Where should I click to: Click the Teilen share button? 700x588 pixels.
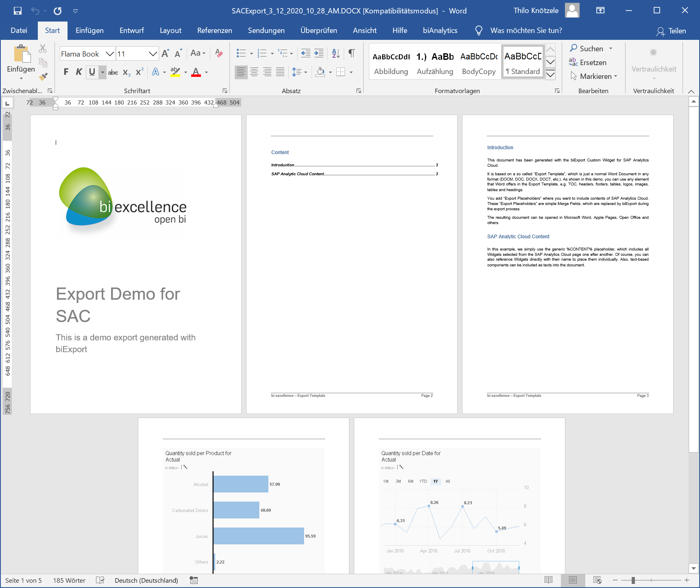coord(672,31)
